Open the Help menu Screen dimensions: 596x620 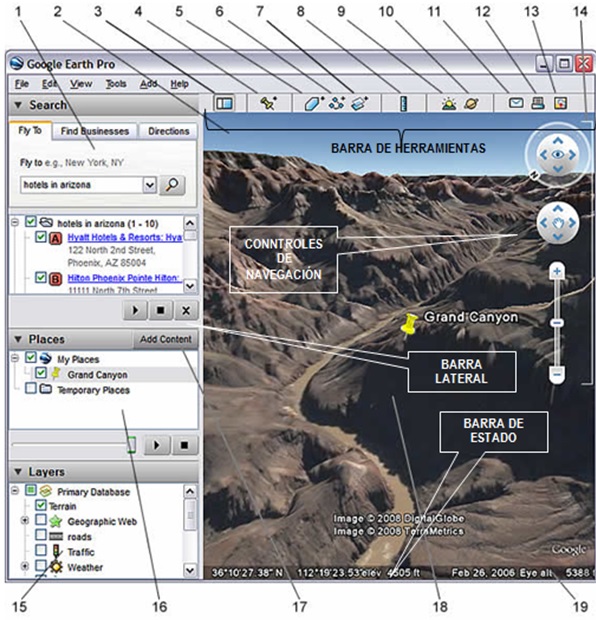click(x=180, y=84)
